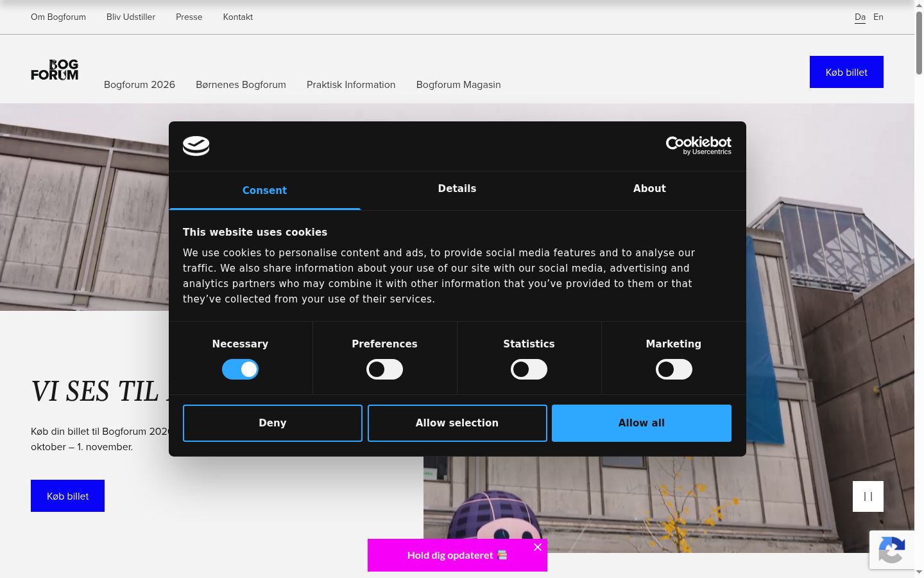
Task: Click Køb billet below the hero text
Action: coord(67,496)
